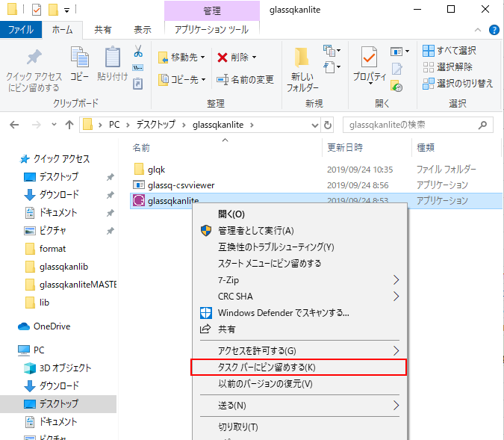Click the Refresh icon next to address bar
504x440 pixels.
click(x=328, y=125)
